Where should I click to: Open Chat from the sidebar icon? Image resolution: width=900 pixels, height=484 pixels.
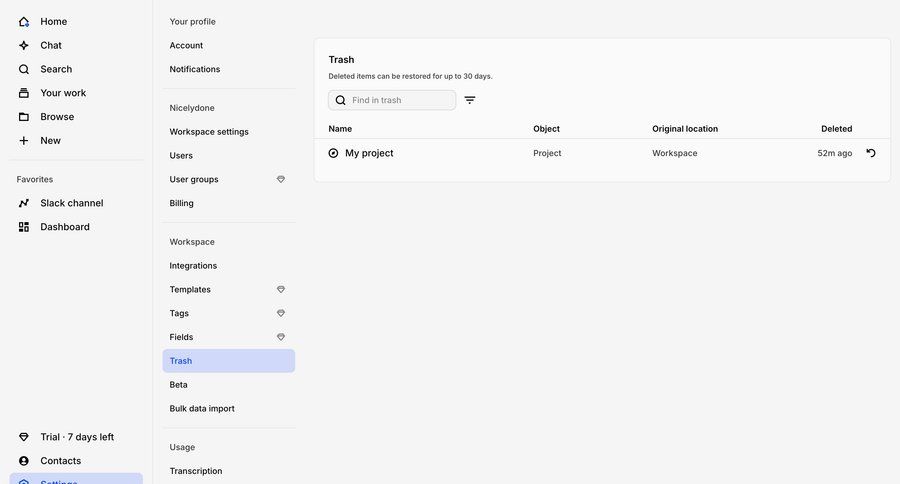tap(24, 45)
